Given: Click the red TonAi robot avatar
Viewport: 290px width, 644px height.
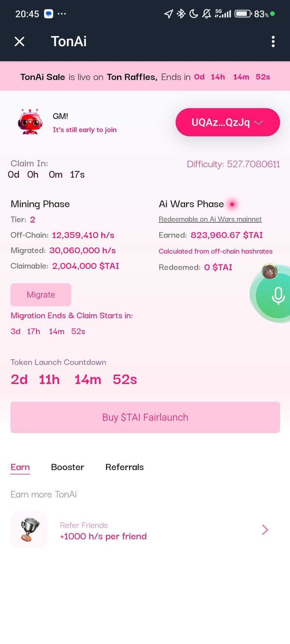Looking at the screenshot, I should [30, 122].
